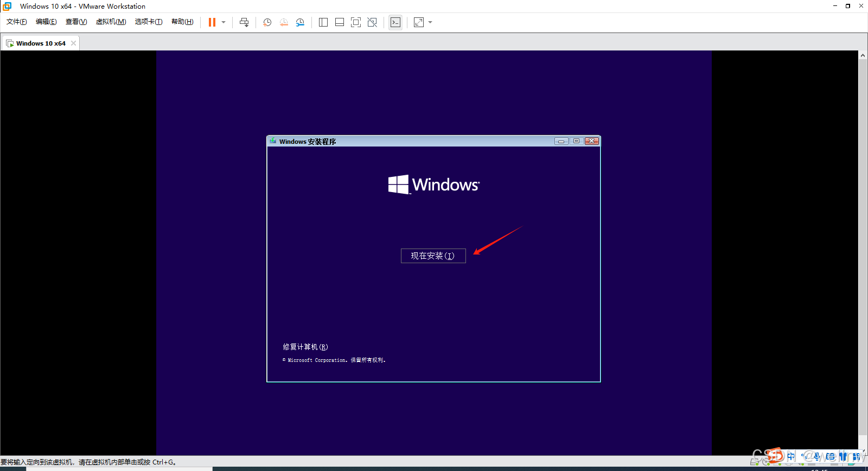Click the 现在安装(I) button
The width and height of the screenshot is (868, 471).
point(433,256)
